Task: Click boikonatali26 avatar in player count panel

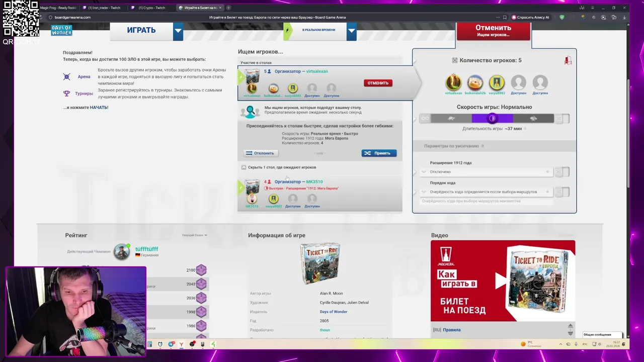Action: pos(475,82)
